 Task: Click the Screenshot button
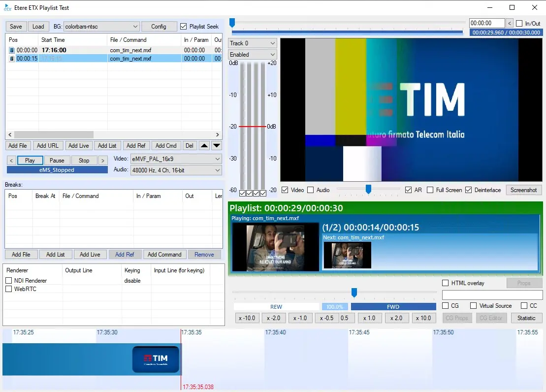pyautogui.click(x=523, y=190)
